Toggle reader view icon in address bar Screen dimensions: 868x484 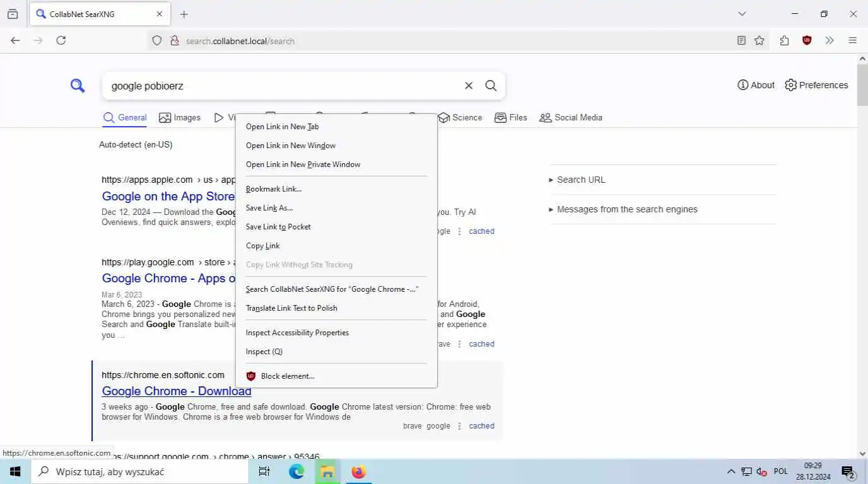[x=741, y=40]
